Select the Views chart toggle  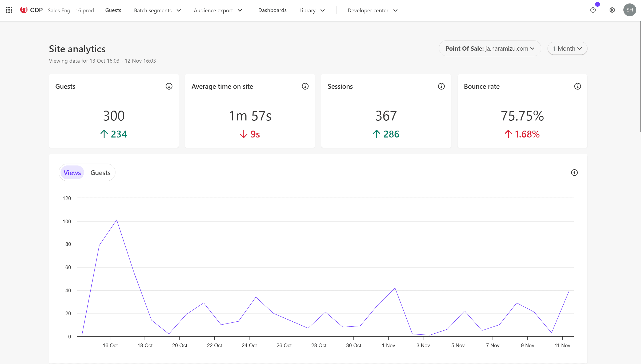[72, 173]
